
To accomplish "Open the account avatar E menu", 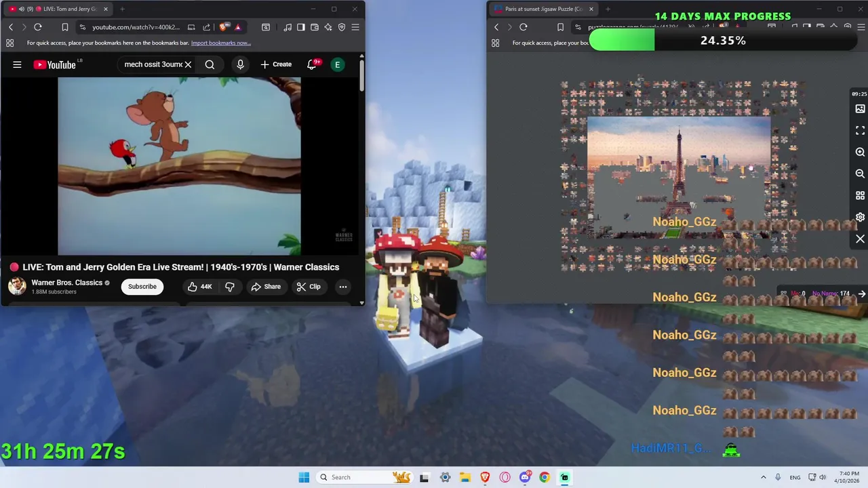I will click(337, 64).
